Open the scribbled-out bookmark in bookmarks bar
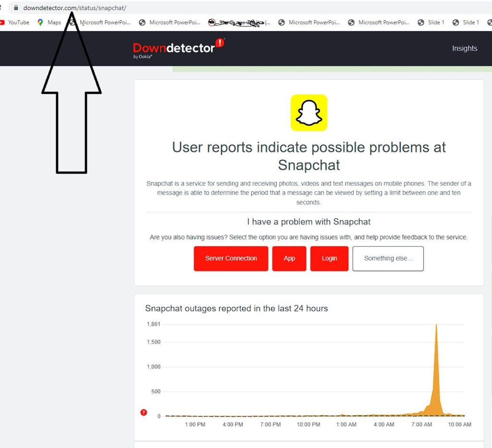The height and width of the screenshot is (448, 492). (x=239, y=22)
